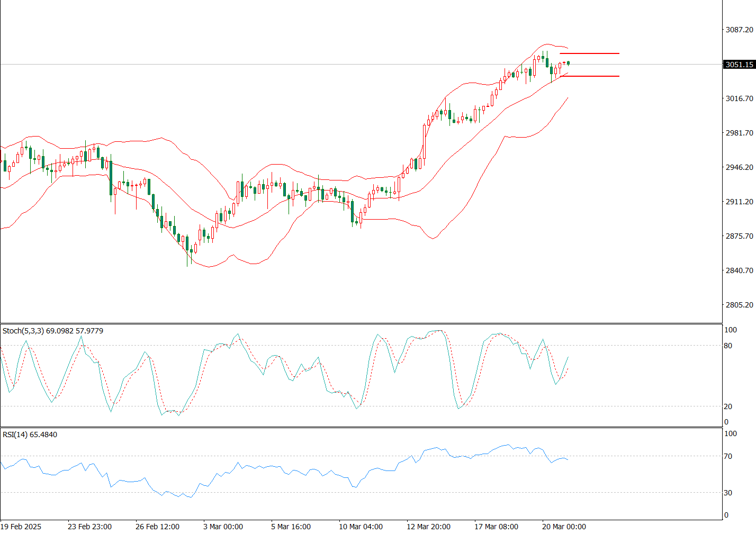
Task: Click the 2911.20 price axis label
Action: coord(739,202)
